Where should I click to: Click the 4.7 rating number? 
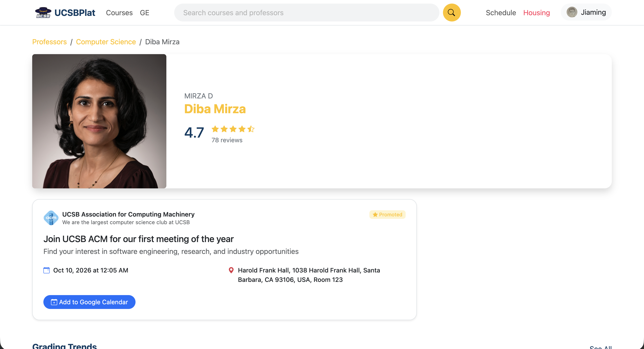194,132
